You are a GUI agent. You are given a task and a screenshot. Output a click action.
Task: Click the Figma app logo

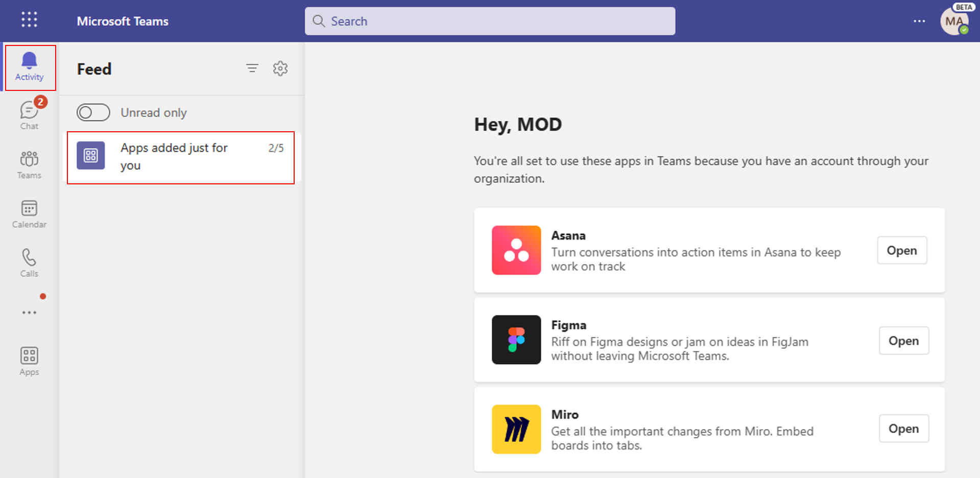[516, 340]
